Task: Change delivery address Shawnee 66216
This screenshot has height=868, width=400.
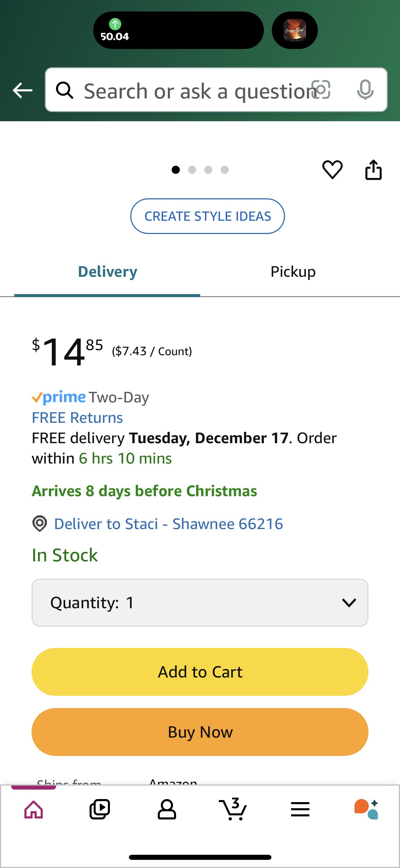Action: tap(168, 524)
